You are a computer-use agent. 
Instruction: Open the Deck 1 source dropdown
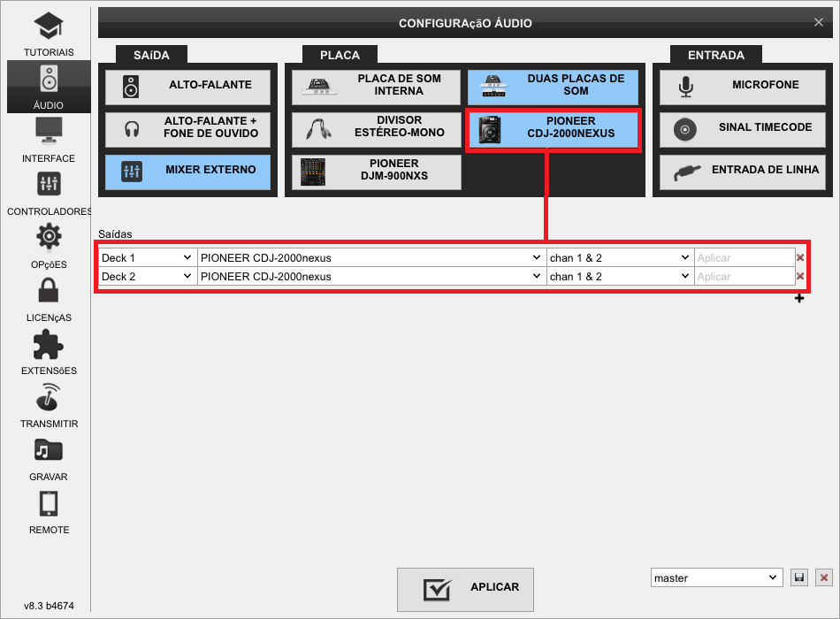[148, 258]
